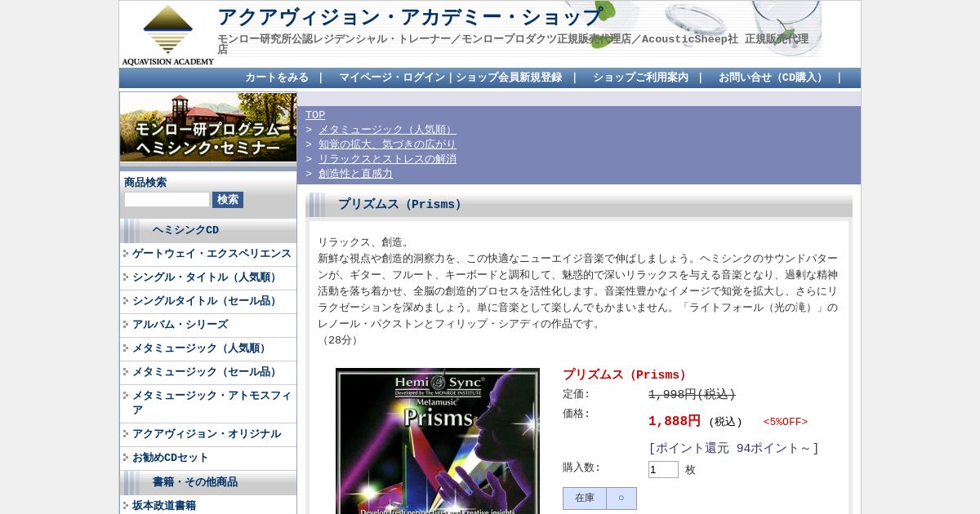
Task: Open メタミュージック（セール品）in sidebar
Action: coord(207,372)
